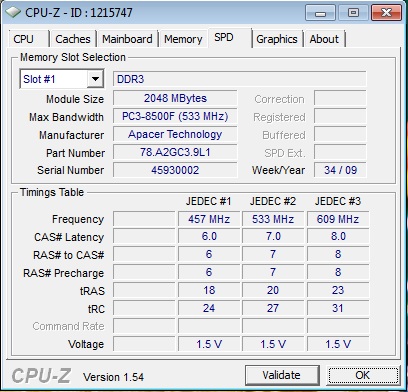
Task: Minimize the CPU-Z window
Action: tap(321, 13)
